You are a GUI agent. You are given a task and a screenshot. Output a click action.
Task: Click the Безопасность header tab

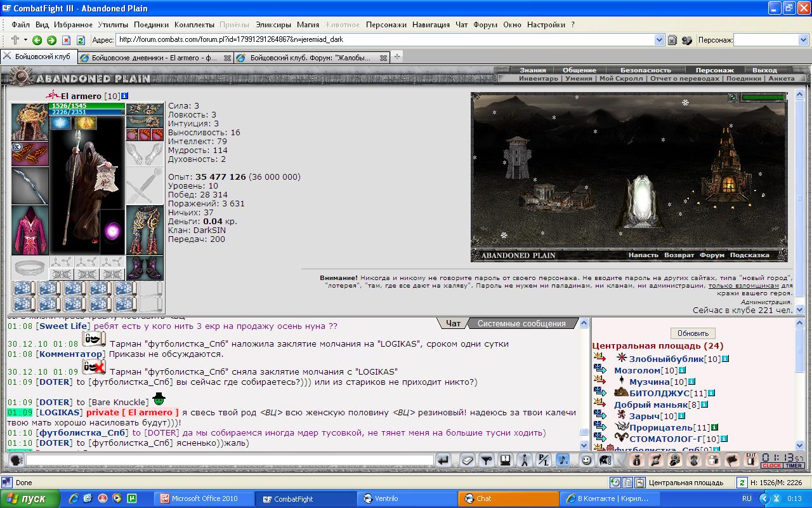pyautogui.click(x=646, y=70)
